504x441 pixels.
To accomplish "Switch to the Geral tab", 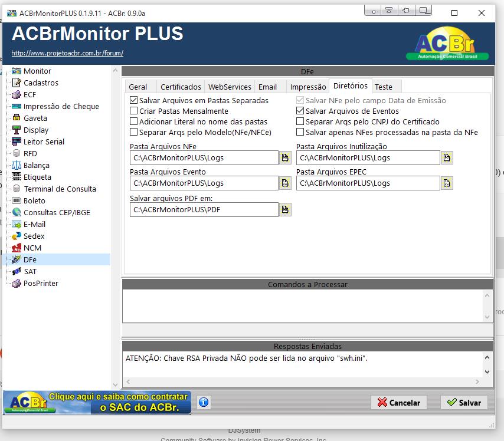I will 140,87.
